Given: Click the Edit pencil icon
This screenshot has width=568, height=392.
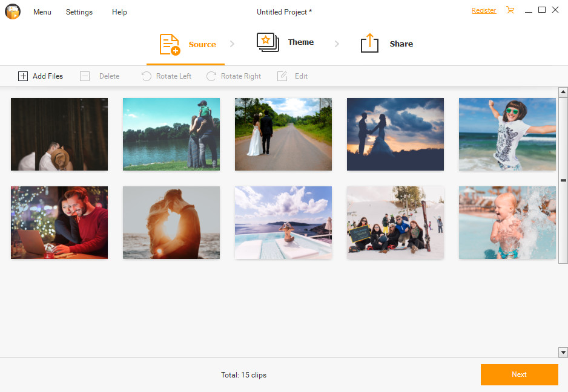Looking at the screenshot, I should pyautogui.click(x=282, y=76).
